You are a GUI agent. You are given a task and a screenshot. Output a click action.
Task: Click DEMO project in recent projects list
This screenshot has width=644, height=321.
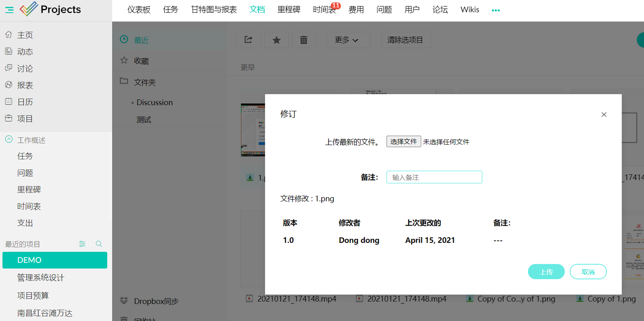pos(55,260)
